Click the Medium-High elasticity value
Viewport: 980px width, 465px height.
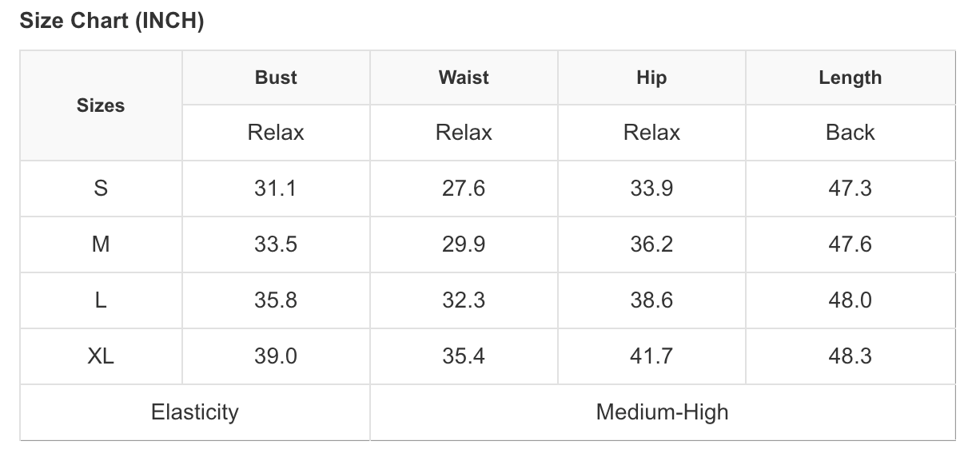[663, 412]
